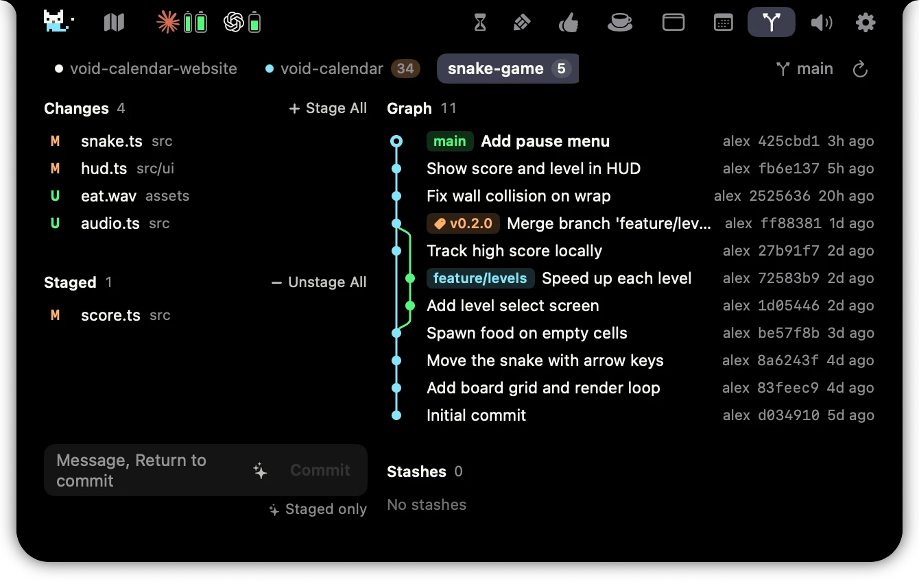The height and width of the screenshot is (588, 919).
Task: Select staged file score.ts
Action: (x=206, y=315)
